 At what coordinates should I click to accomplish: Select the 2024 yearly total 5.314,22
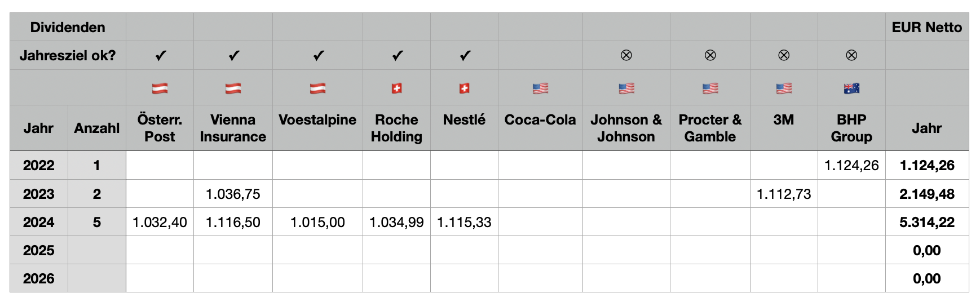[x=926, y=222]
